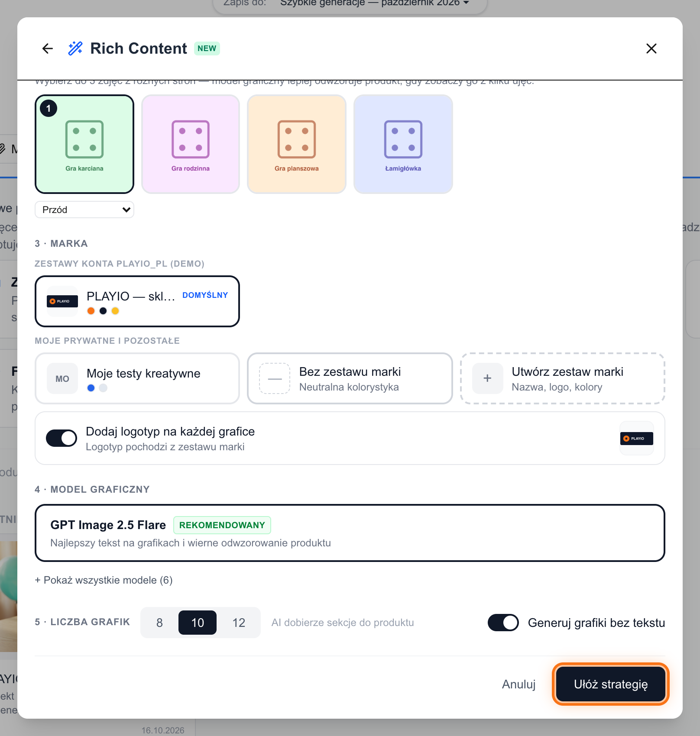
Task: Click the plus icon to create brand set
Action: (488, 378)
